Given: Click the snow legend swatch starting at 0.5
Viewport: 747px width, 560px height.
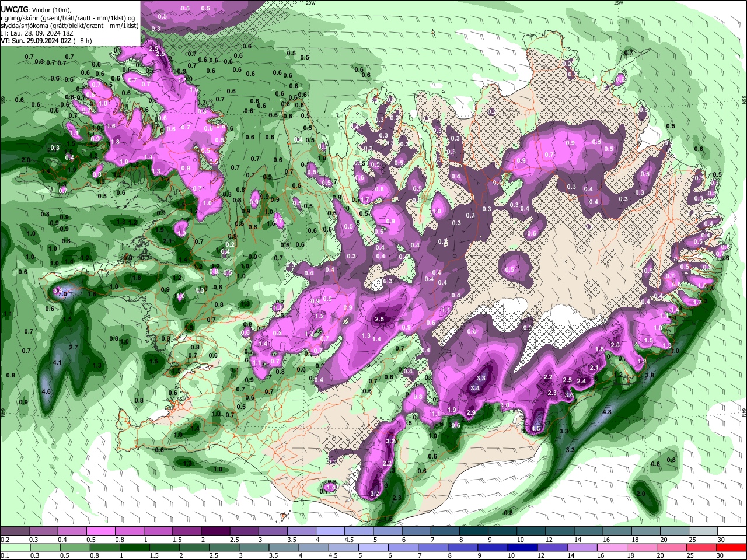Looking at the screenshot, I should click(100, 531).
